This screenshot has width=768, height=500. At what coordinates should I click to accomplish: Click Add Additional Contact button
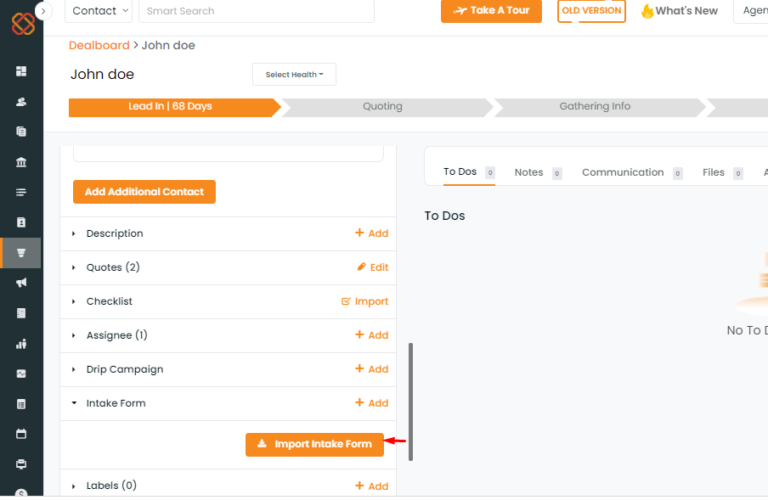144,192
